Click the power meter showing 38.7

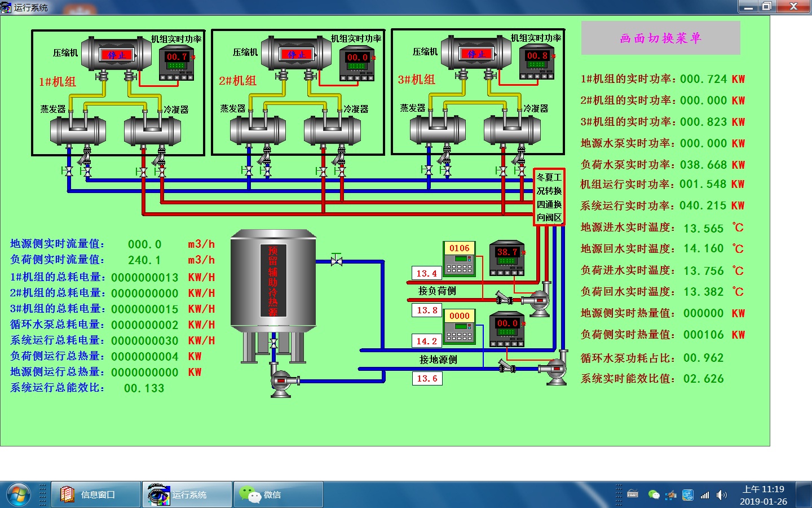tap(506, 259)
